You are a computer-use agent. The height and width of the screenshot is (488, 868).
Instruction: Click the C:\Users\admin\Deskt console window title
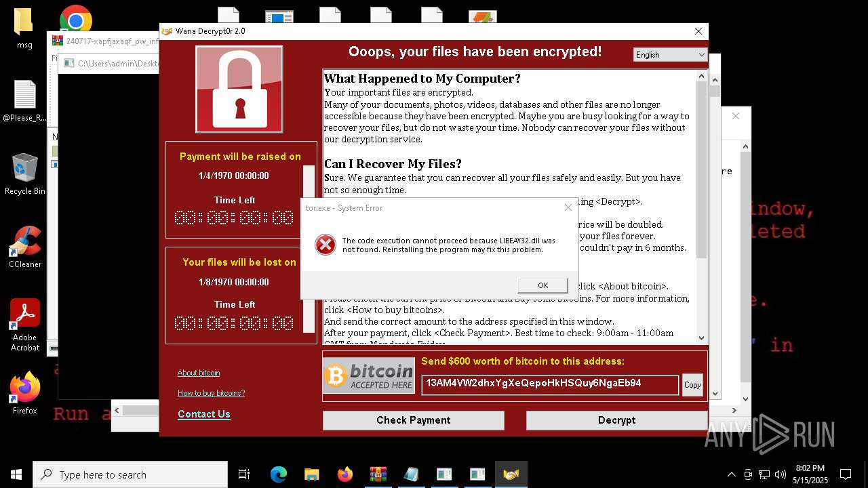[x=118, y=64]
